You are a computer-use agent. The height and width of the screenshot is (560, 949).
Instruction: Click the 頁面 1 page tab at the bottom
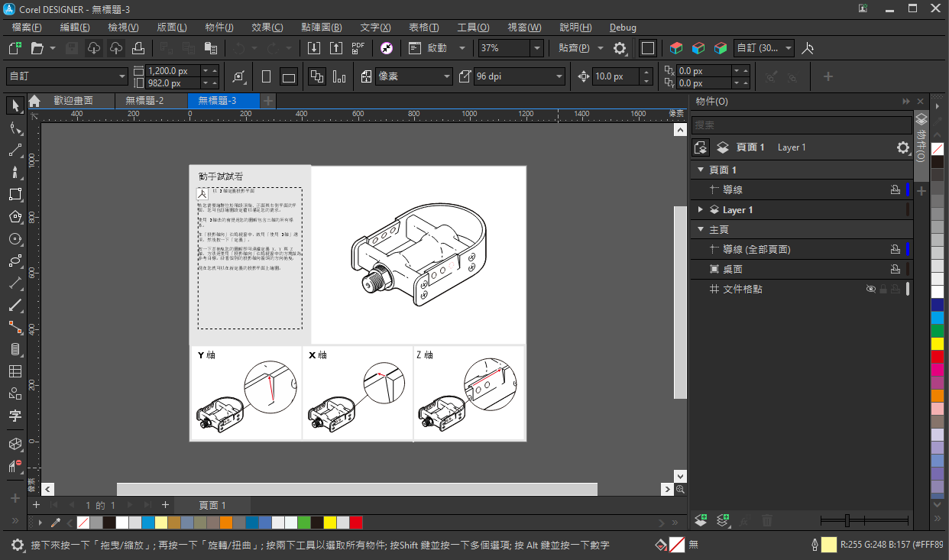(x=212, y=505)
